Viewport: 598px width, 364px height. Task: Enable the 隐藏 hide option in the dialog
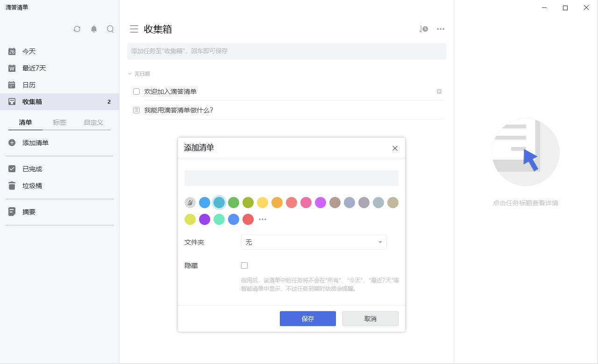pyautogui.click(x=244, y=265)
